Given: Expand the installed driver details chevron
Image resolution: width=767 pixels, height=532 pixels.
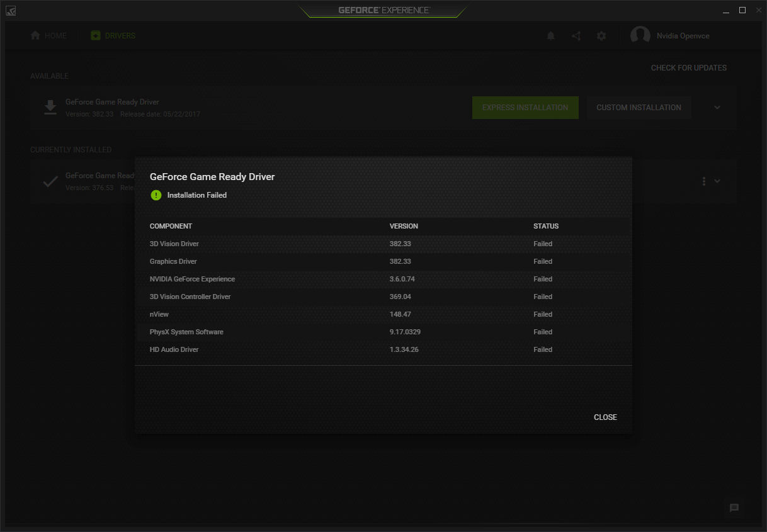Looking at the screenshot, I should tap(717, 181).
